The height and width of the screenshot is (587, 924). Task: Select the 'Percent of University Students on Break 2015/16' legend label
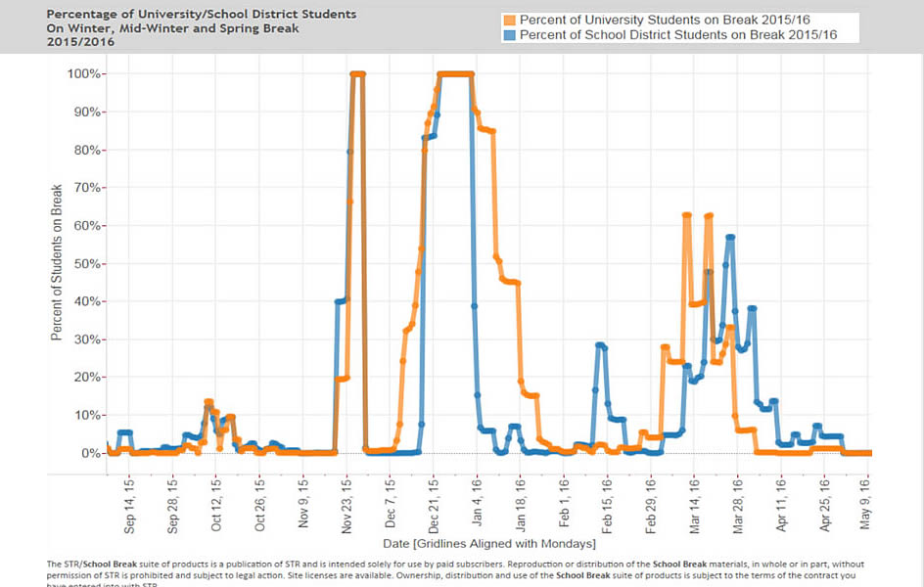[x=665, y=20]
